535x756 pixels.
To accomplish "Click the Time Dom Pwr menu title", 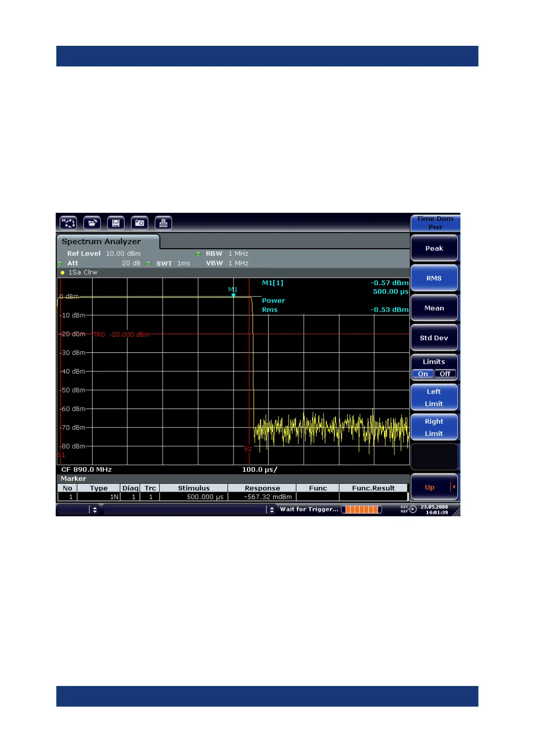I will (x=435, y=223).
